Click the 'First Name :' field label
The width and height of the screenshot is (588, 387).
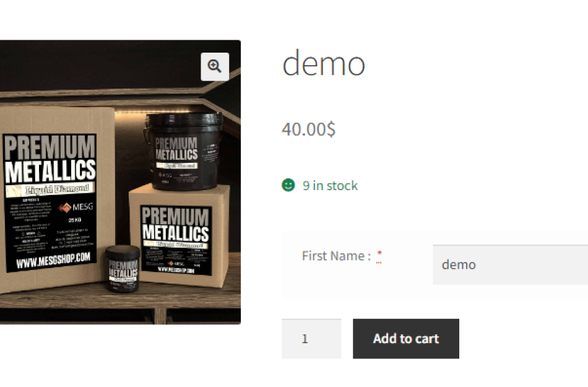coord(336,256)
